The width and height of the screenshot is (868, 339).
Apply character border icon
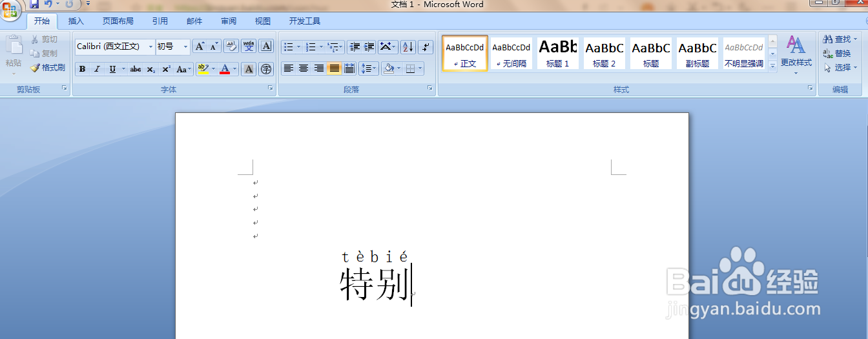267,46
